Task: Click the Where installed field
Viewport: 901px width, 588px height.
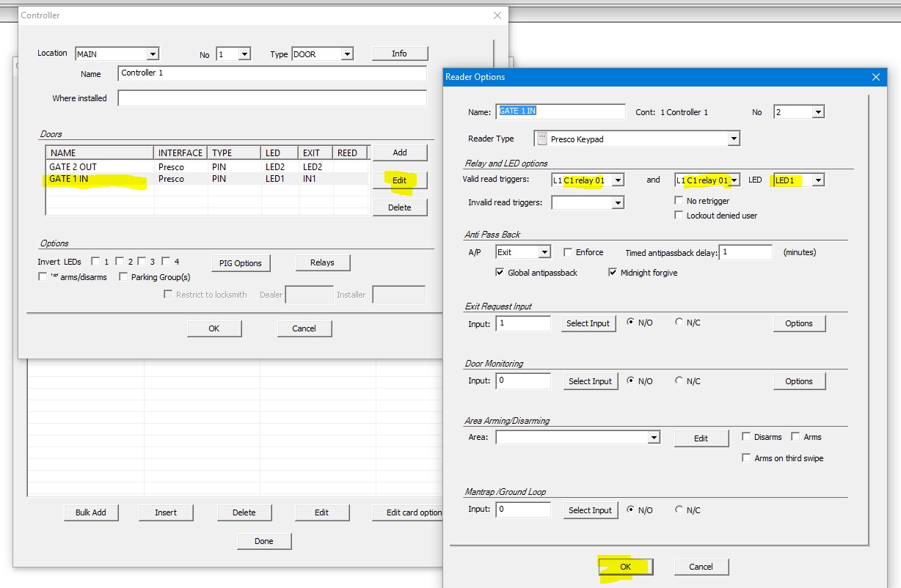Action: (x=272, y=98)
